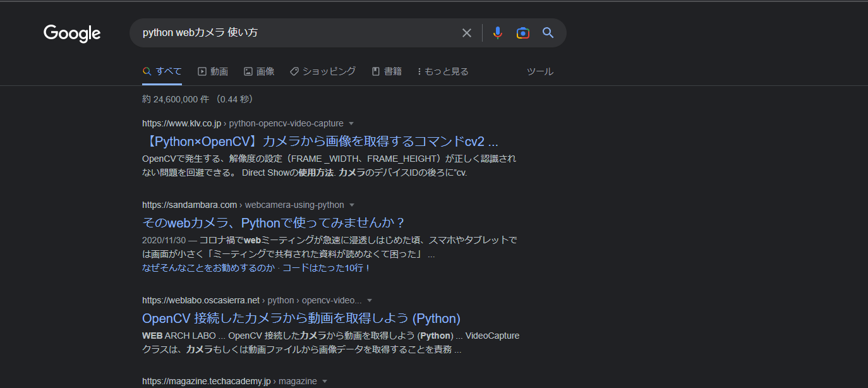Expand dropdown arrow beside weblabo.oscasierra.net URL
This screenshot has width=868, height=388.
click(x=370, y=300)
